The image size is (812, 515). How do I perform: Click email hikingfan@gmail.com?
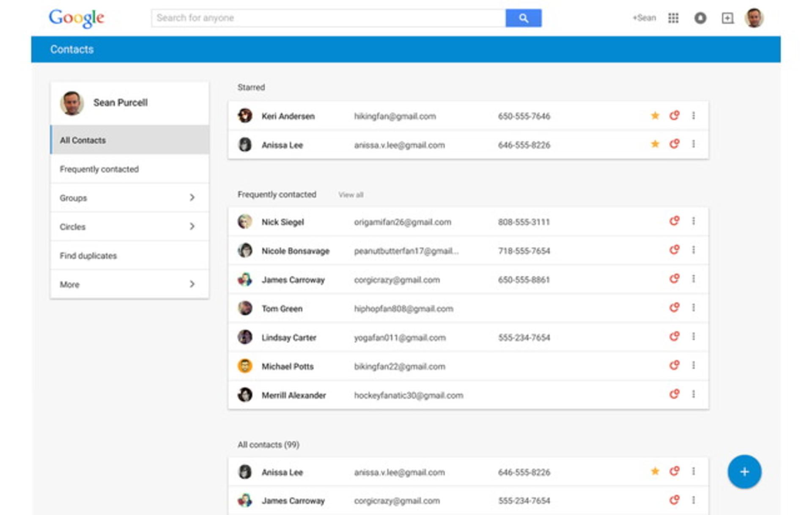tap(395, 116)
